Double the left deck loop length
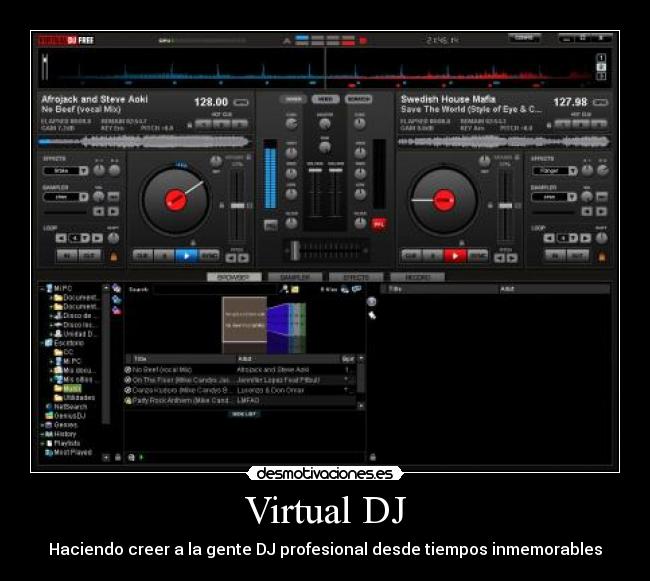650x581 pixels. point(97,238)
